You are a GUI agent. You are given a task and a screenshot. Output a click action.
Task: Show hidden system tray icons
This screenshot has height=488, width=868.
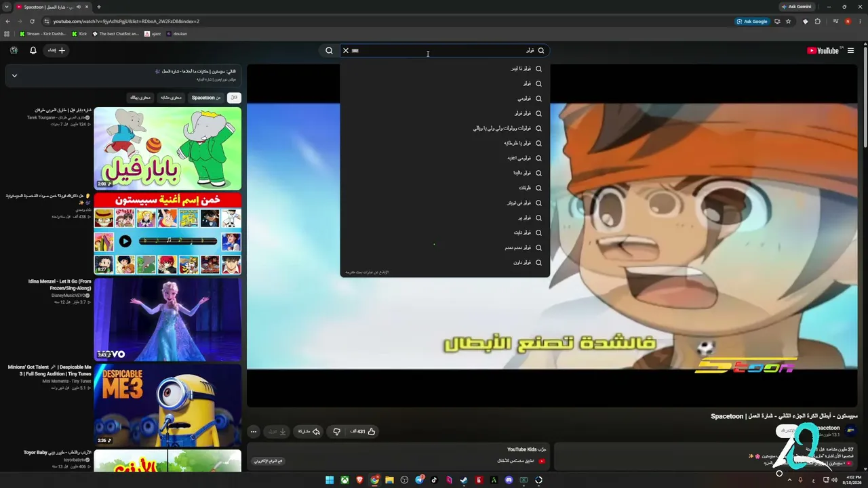click(x=789, y=480)
